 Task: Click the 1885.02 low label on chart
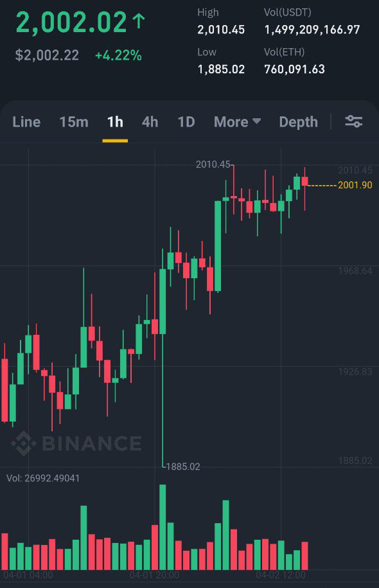click(183, 467)
